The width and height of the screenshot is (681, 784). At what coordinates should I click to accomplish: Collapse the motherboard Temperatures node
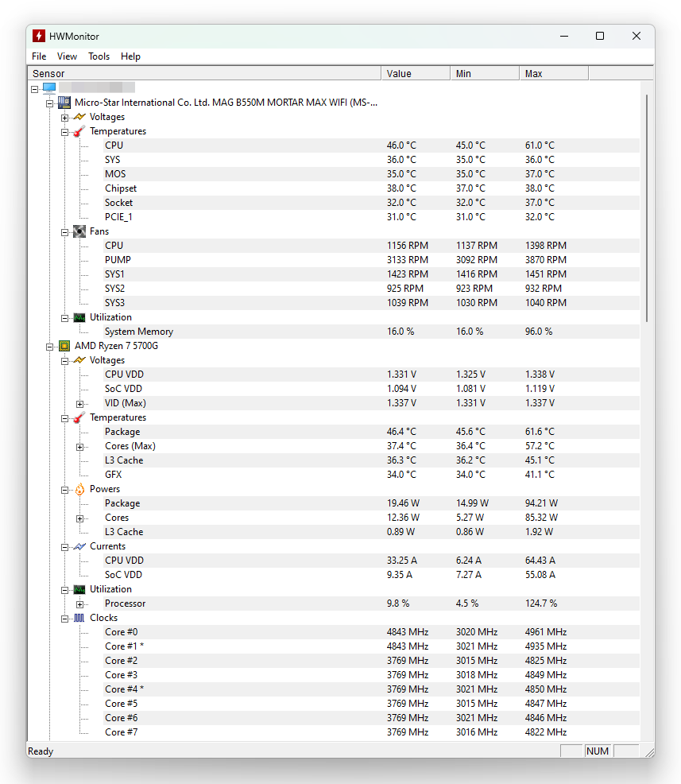(x=65, y=133)
